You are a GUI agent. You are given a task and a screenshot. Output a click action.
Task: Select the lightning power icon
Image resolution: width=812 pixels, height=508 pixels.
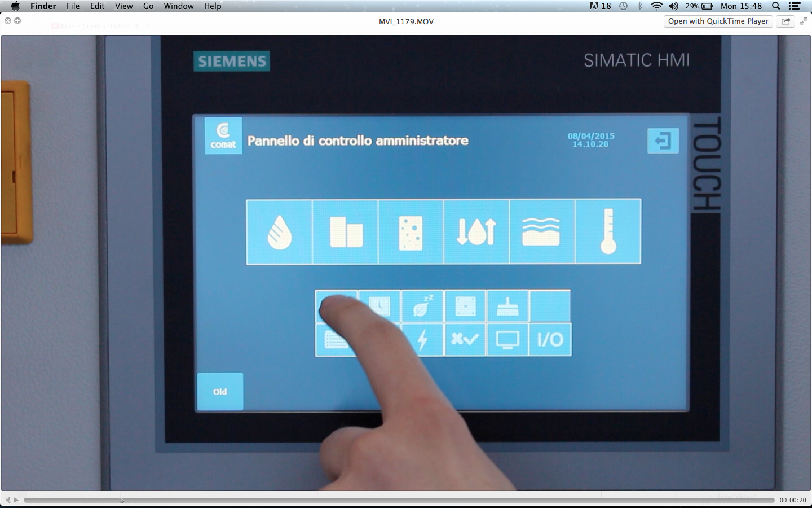[422, 340]
